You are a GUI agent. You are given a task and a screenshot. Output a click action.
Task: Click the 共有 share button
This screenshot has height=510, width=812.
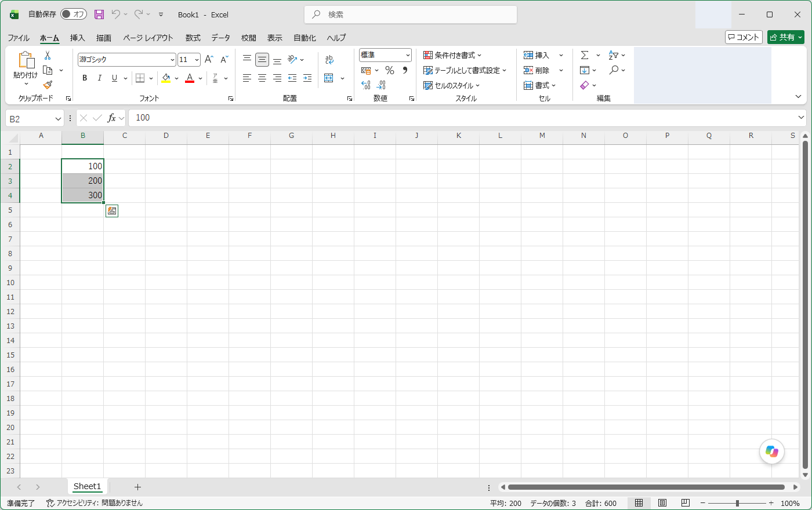pos(786,37)
